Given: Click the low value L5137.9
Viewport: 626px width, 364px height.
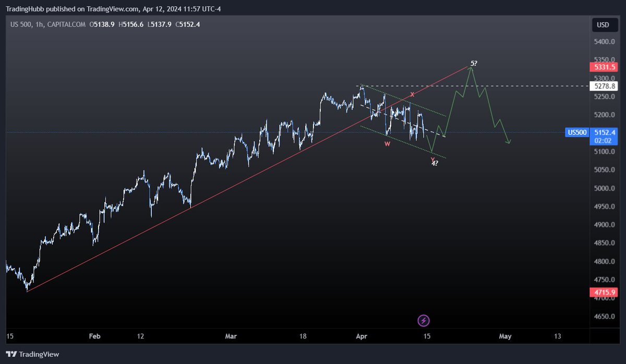Looking at the screenshot, I should [160, 25].
